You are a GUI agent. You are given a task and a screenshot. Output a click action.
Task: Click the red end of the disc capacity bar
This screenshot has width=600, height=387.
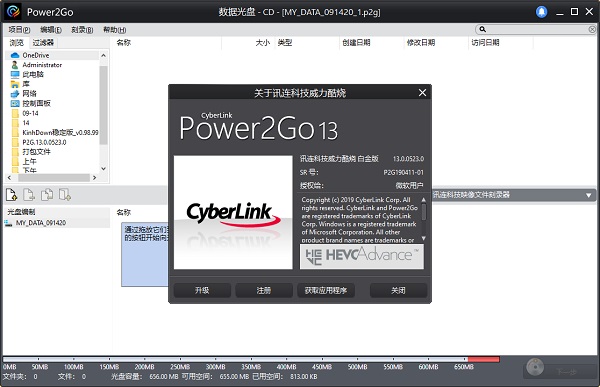484,359
